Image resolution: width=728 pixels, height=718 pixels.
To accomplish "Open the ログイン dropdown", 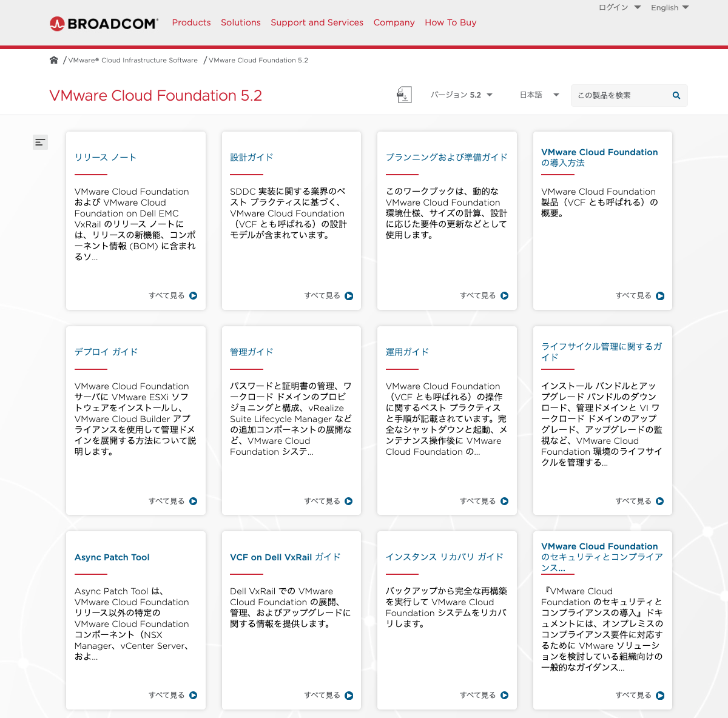I will pos(618,7).
